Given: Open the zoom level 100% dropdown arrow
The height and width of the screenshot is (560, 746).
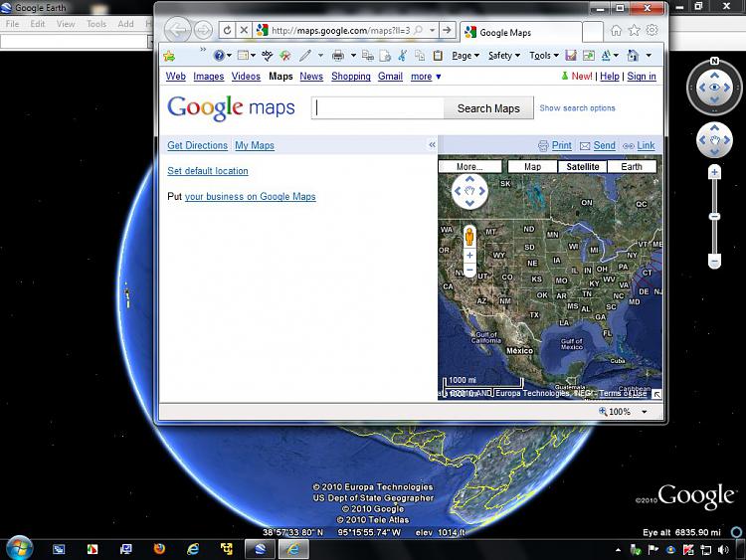Looking at the screenshot, I should tap(645, 412).
